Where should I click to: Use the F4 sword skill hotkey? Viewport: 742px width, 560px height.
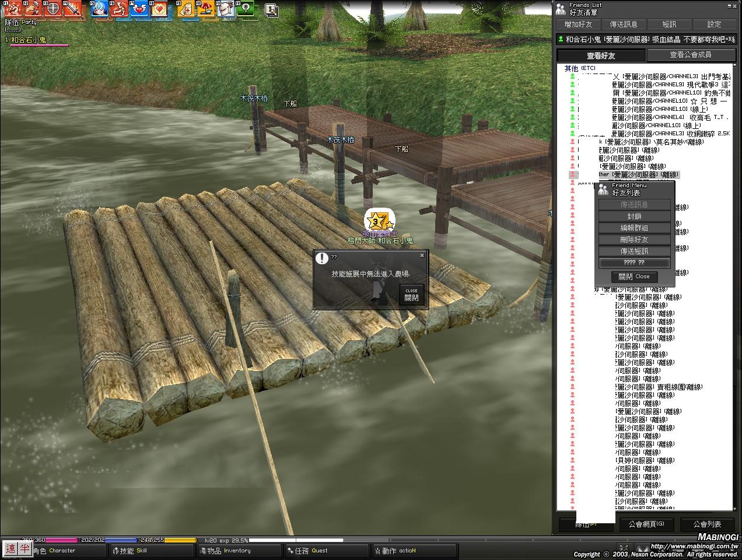coord(72,9)
